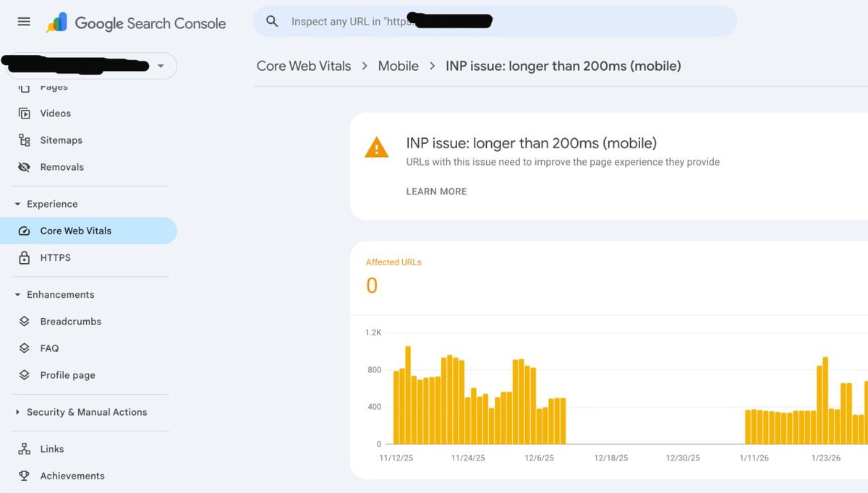Open the FAQ enhancement report

(x=49, y=348)
